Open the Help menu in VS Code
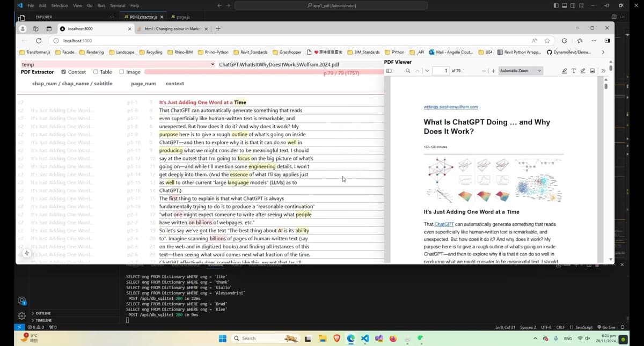Image resolution: width=644 pixels, height=346 pixels. 135,5
